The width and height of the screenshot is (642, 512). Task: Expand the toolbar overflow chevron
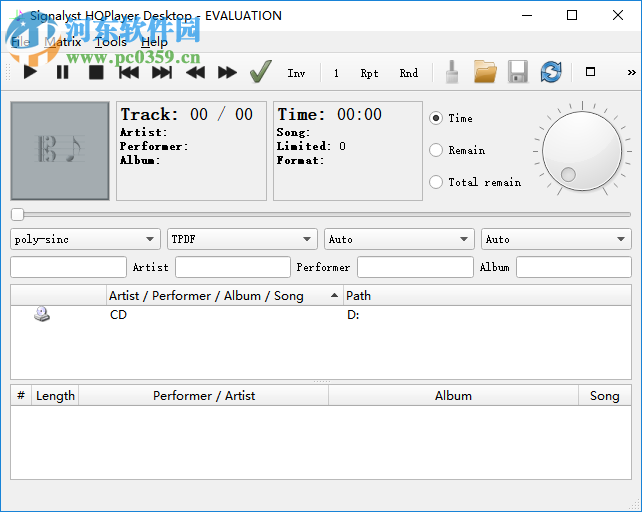click(x=632, y=72)
